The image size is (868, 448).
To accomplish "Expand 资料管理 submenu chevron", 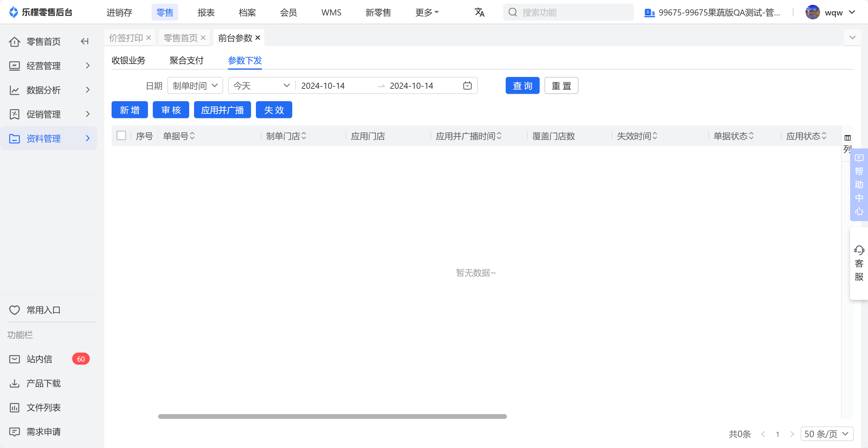I will [88, 138].
